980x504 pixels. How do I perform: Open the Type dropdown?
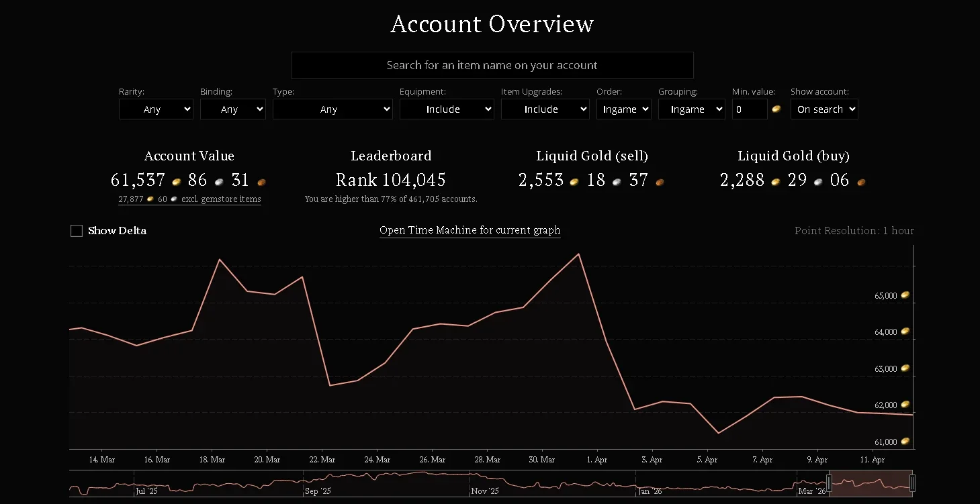tap(332, 109)
